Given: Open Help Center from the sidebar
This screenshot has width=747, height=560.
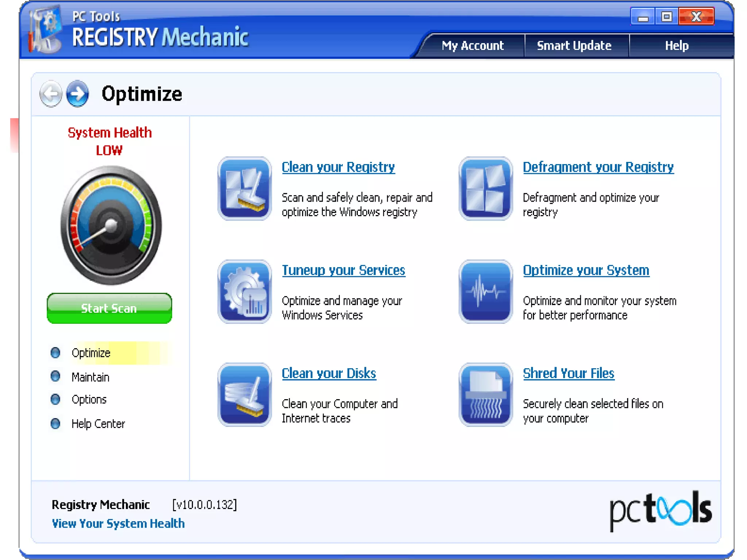Looking at the screenshot, I should pos(98,424).
